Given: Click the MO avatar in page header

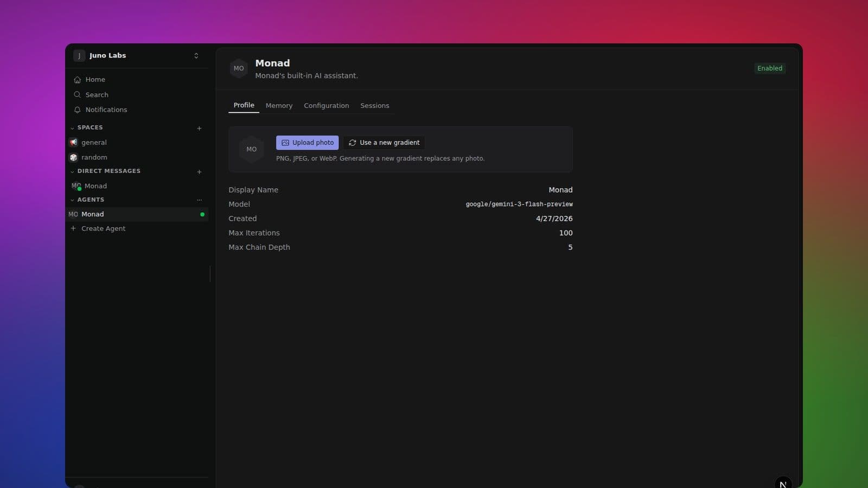Looking at the screenshot, I should tap(239, 68).
